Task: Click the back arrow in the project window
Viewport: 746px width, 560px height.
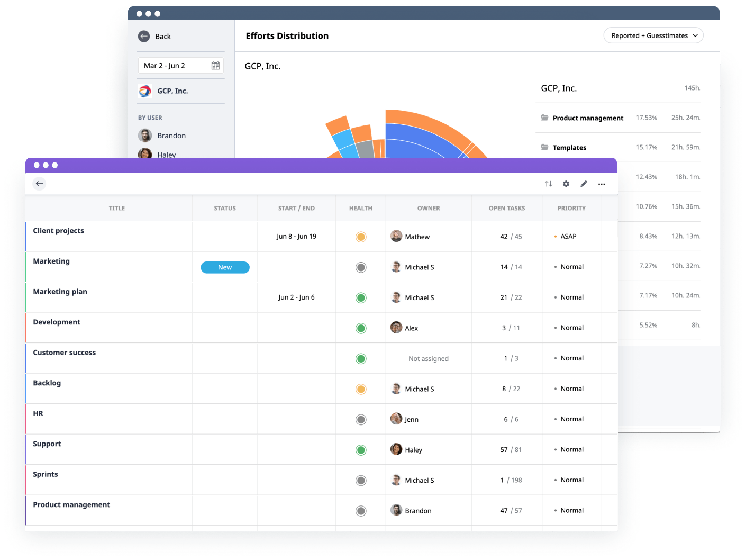Action: pos(39,184)
